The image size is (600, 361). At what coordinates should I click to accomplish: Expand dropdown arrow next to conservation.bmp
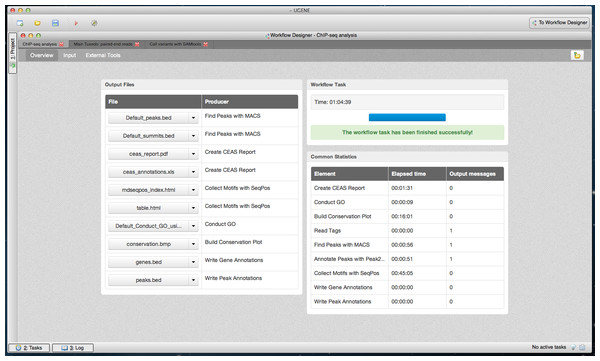[193, 244]
